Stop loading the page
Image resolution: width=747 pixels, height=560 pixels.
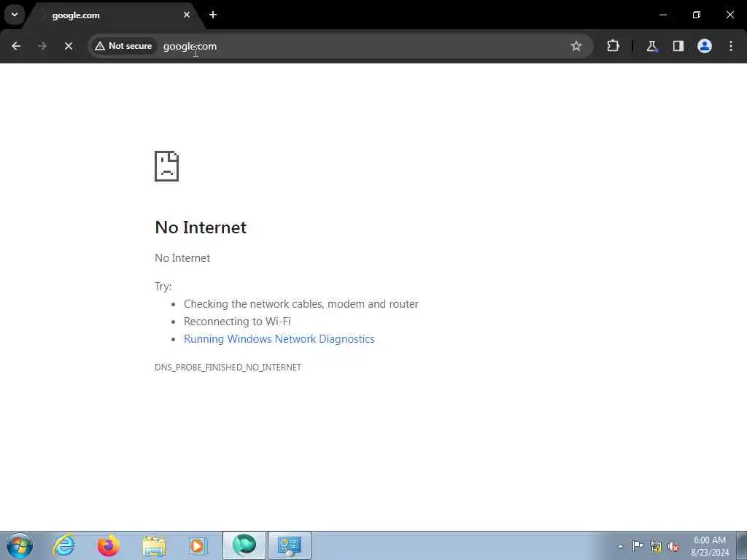point(69,46)
